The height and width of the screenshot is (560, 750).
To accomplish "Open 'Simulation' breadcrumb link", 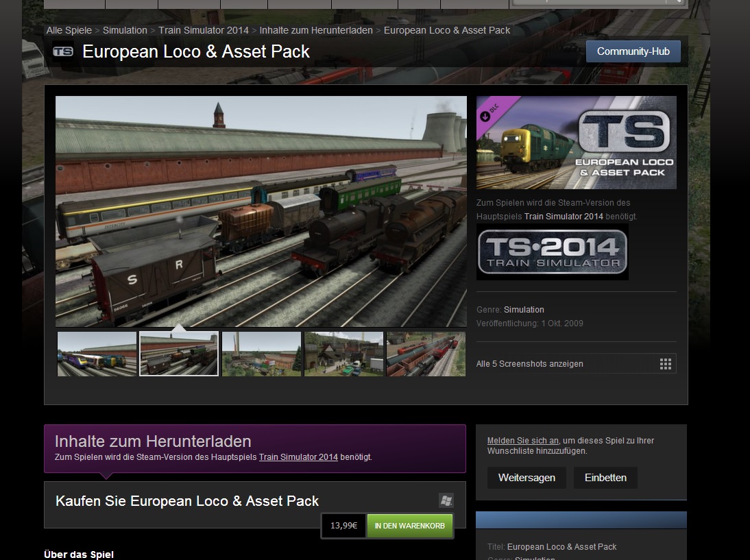I will 125,30.
